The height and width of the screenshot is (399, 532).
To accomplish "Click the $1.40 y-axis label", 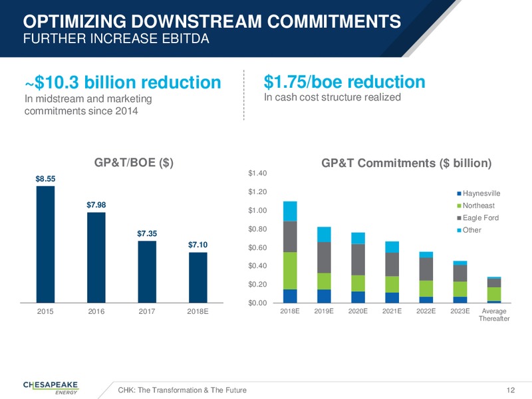I will [257, 174].
